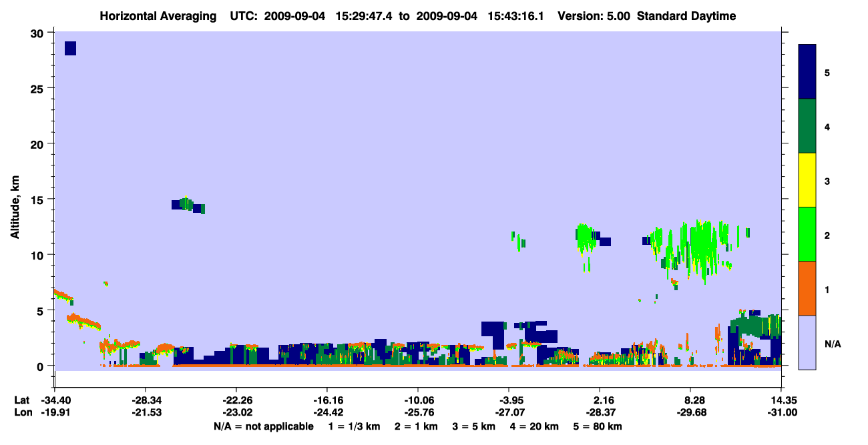Click the 'Lon' row label
The height and width of the screenshot is (445, 868).
(22, 413)
